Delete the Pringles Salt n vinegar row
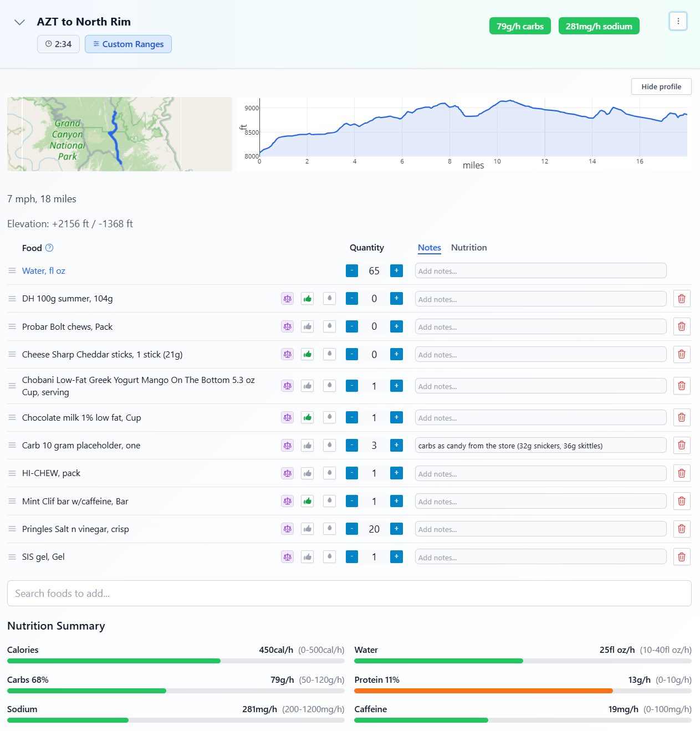700x731 pixels. click(681, 529)
